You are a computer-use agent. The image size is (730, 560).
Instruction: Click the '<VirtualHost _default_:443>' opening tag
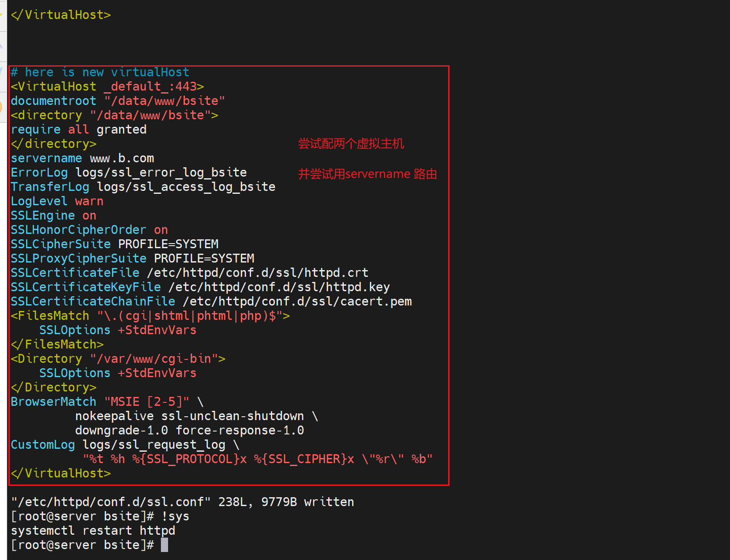pos(107,86)
